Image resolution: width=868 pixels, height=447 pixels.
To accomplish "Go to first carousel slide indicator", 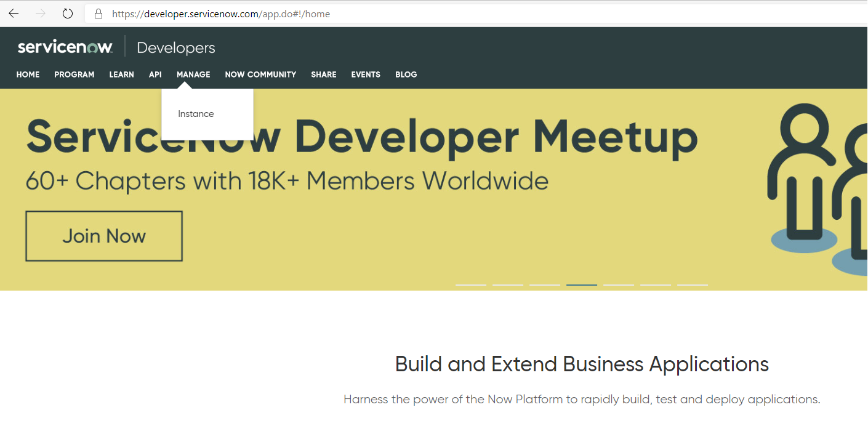I will pos(471,284).
